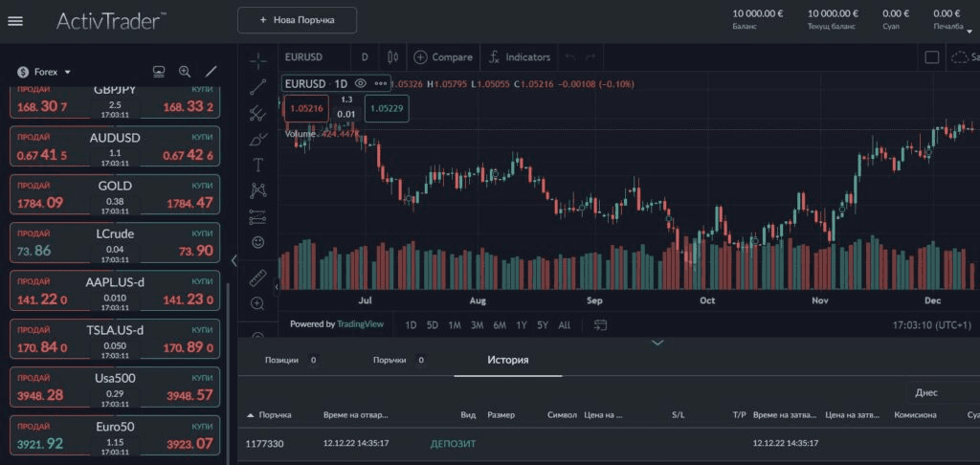Select the trend line drawing tool
This screenshot has height=465, width=980.
click(x=257, y=87)
